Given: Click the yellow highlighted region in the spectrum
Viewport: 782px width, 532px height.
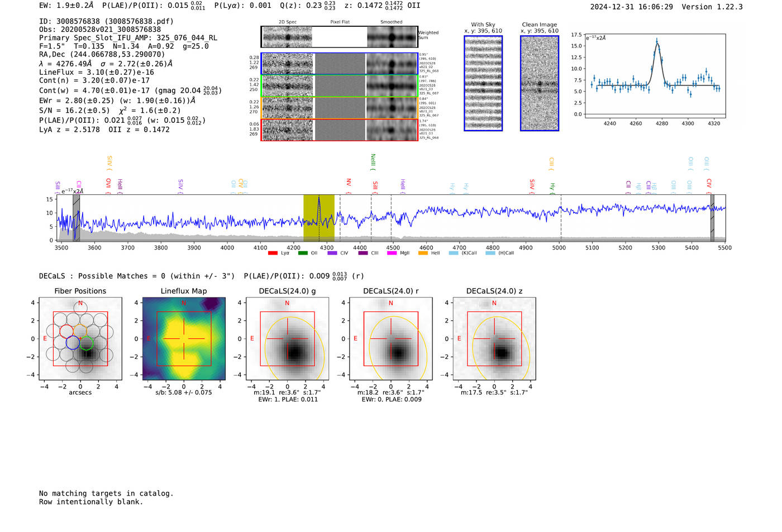Looking at the screenshot, I should click(319, 218).
